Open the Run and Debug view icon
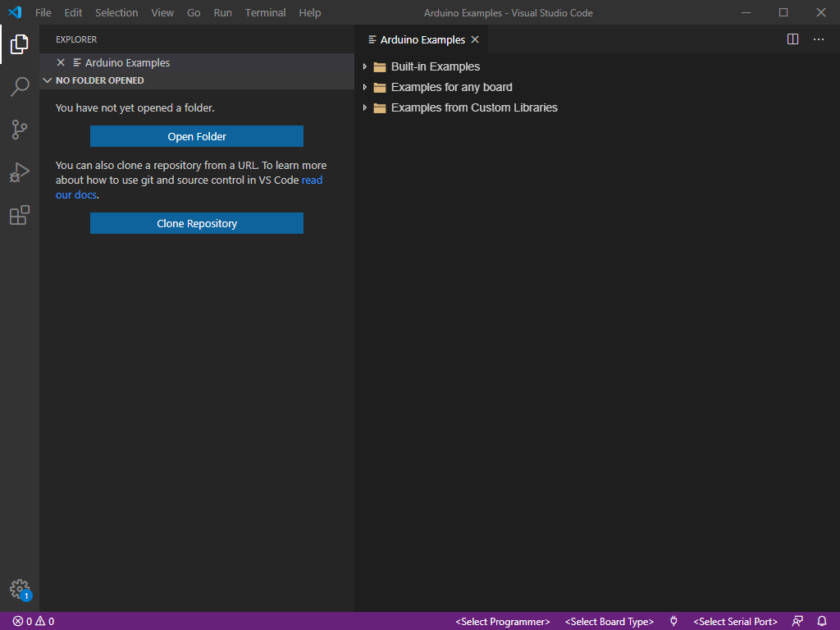The width and height of the screenshot is (840, 630). [x=20, y=172]
